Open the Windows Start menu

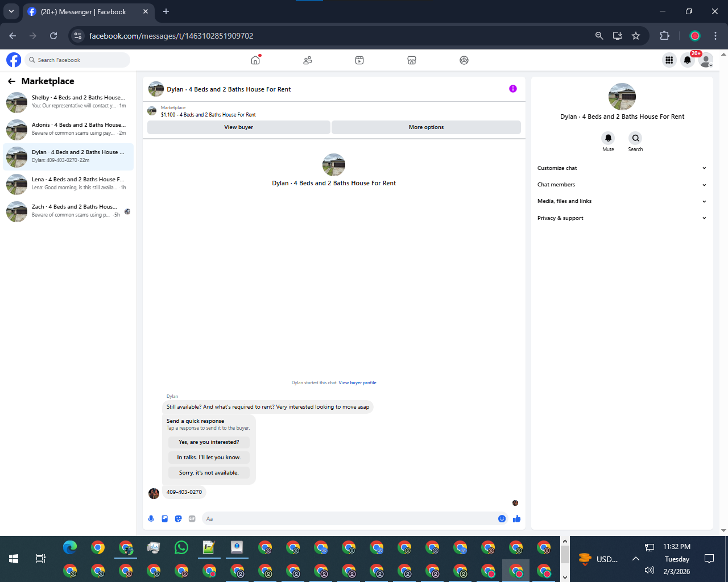[x=14, y=559]
